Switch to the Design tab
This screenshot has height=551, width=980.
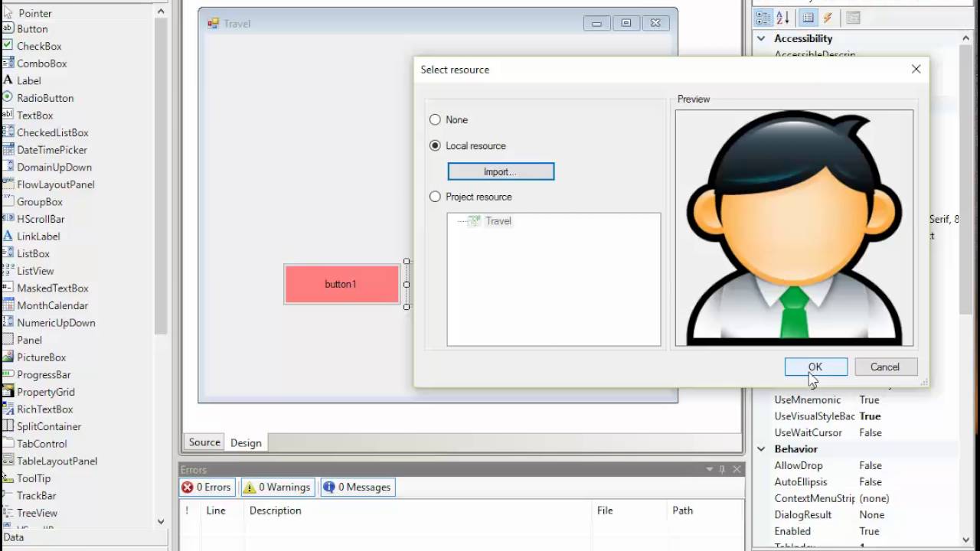point(246,442)
